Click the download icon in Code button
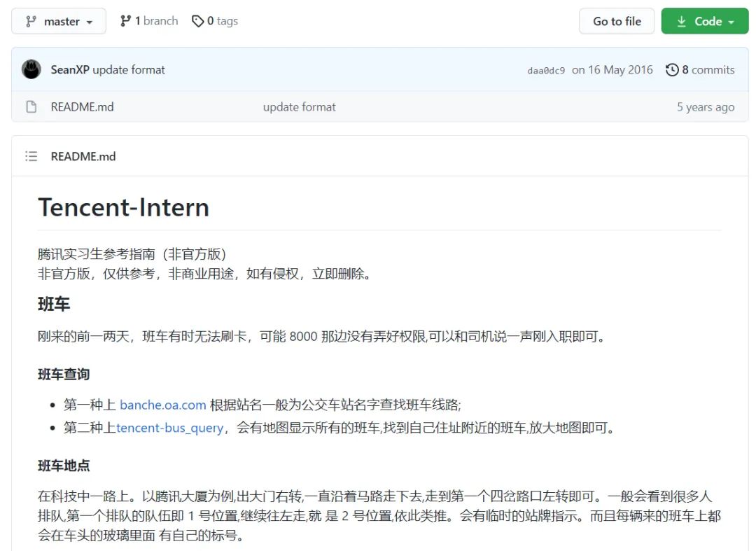This screenshot has width=756, height=551. pyautogui.click(x=681, y=21)
